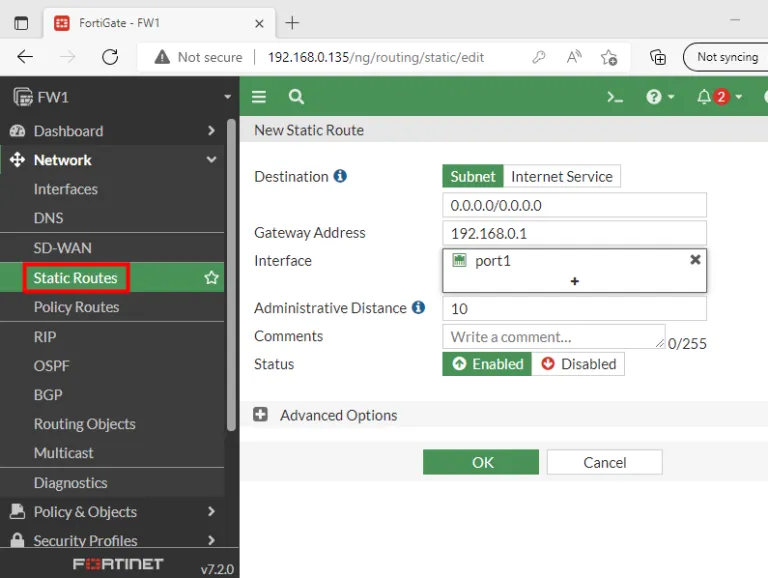
Task: Expand Advanced Options section
Action: click(x=260, y=415)
